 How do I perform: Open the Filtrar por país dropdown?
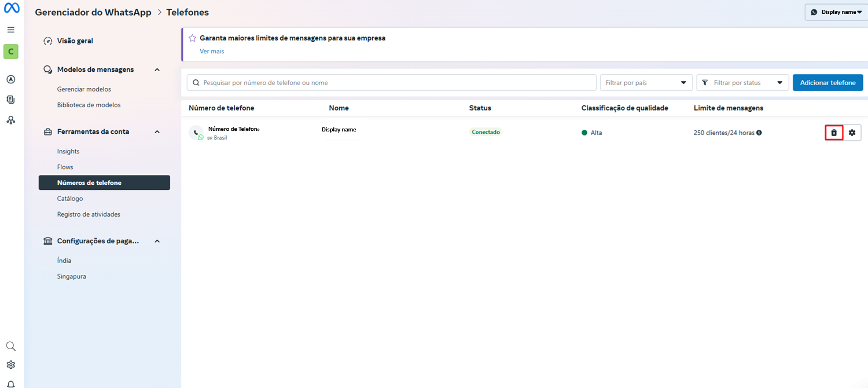click(x=646, y=83)
